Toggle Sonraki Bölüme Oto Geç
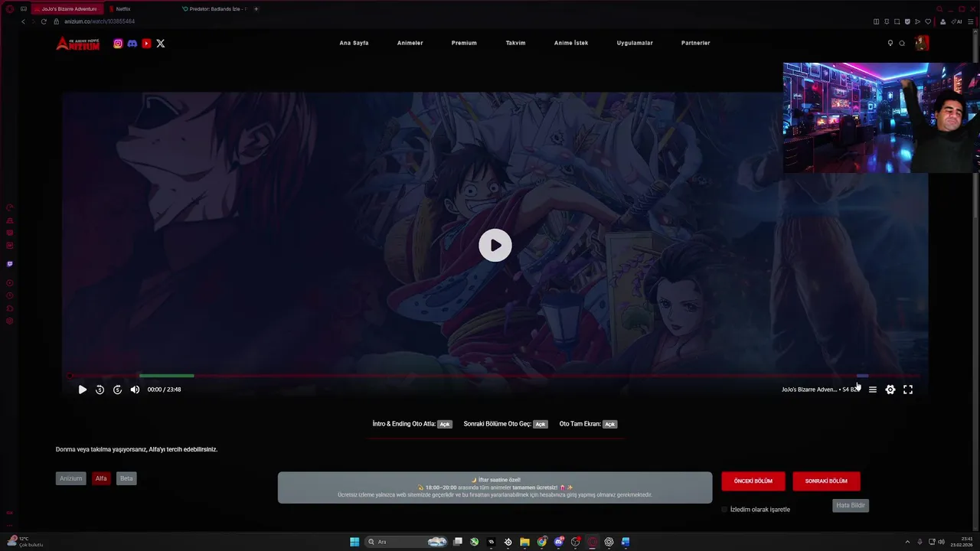Viewport: 980px width, 551px height. (541, 424)
